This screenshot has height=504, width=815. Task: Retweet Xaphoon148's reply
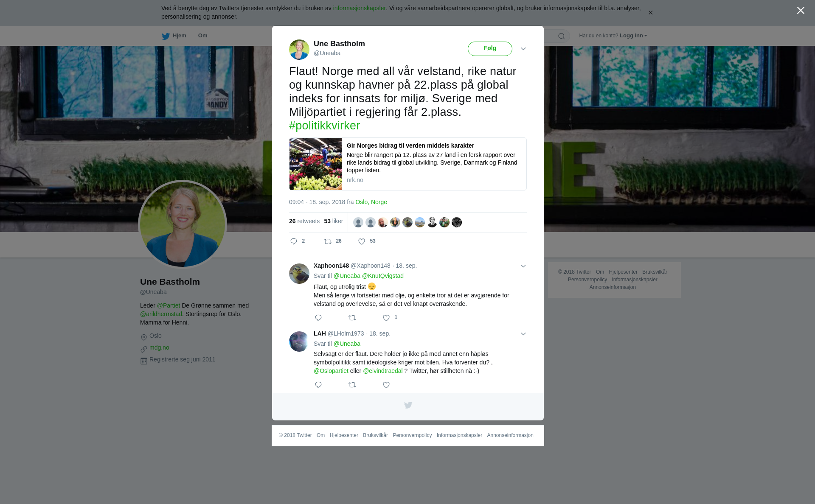[x=352, y=318]
